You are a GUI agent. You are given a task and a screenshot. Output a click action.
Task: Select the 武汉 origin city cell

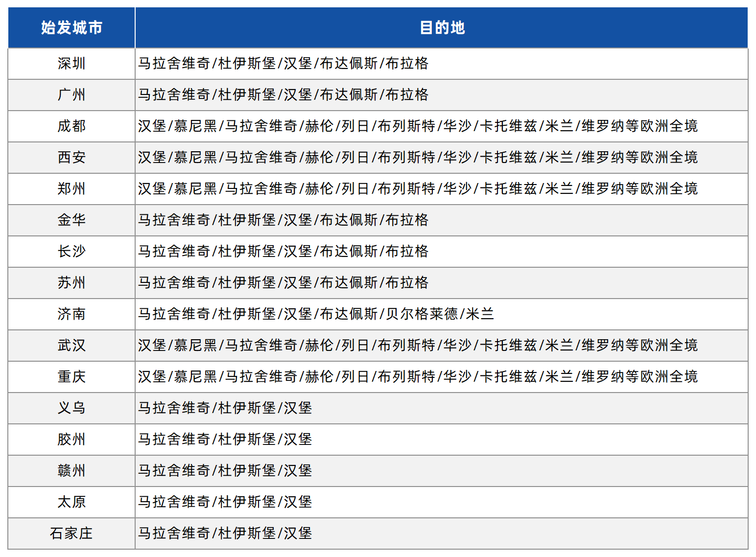(71, 346)
